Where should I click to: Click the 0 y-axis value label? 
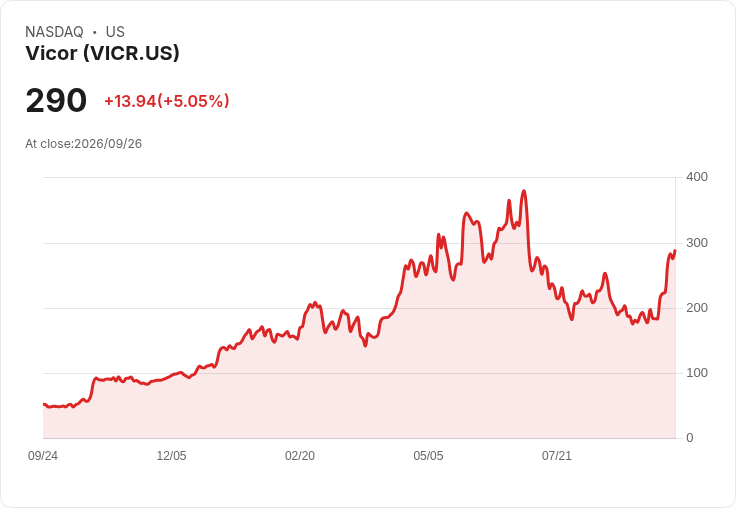coord(690,438)
